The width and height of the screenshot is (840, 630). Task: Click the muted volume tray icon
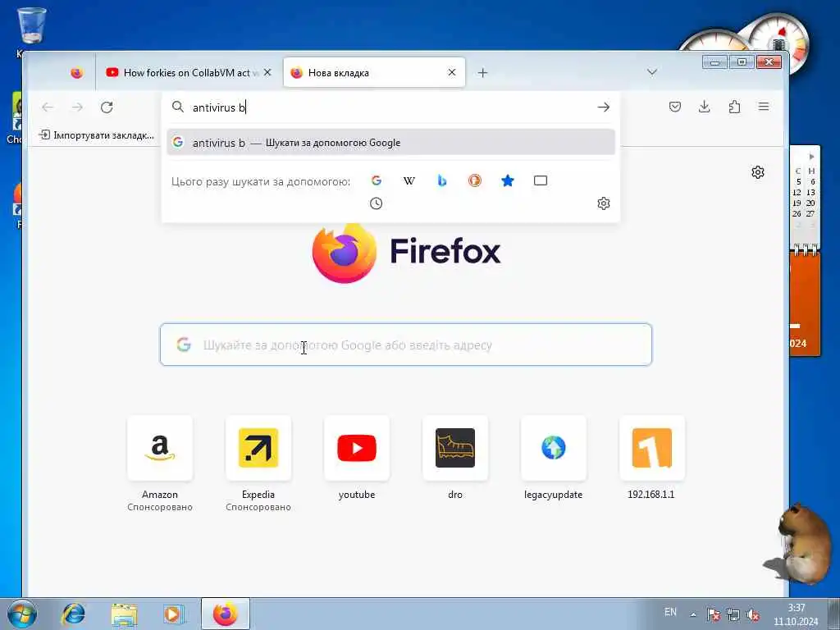point(753,614)
